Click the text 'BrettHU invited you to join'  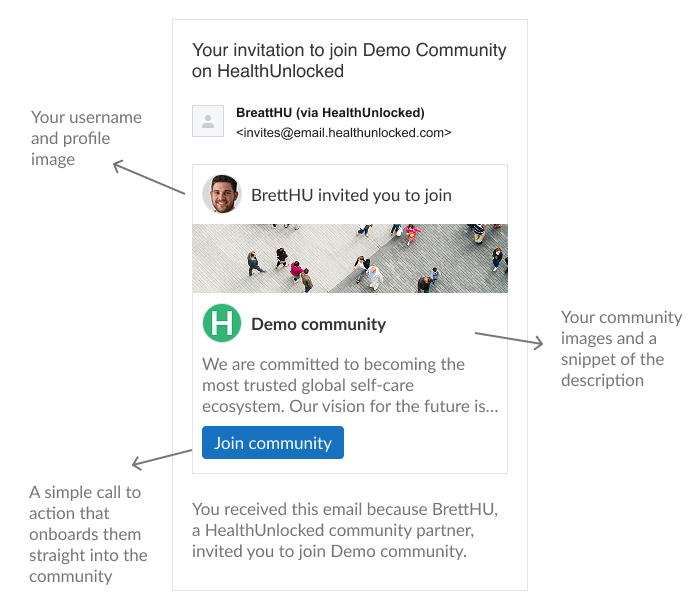tap(351, 195)
